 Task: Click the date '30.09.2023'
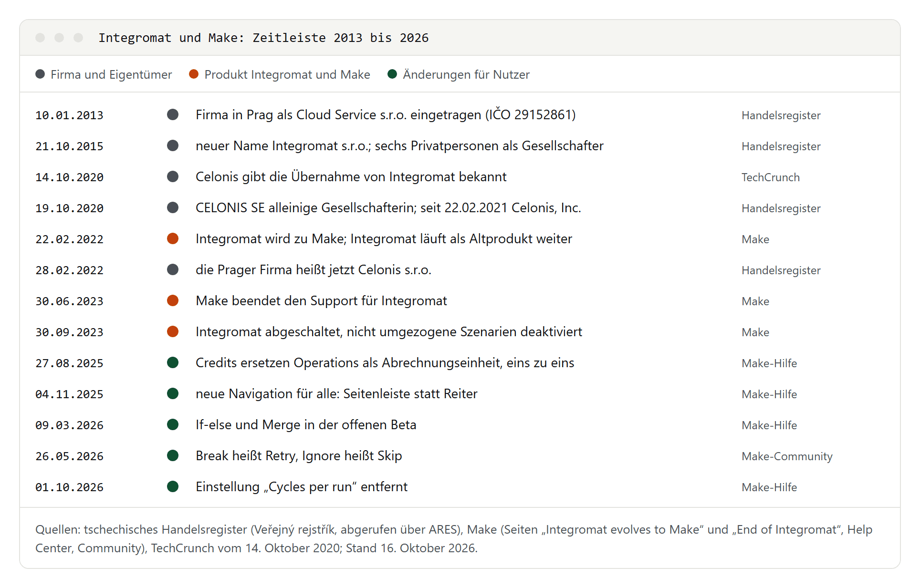(69, 332)
